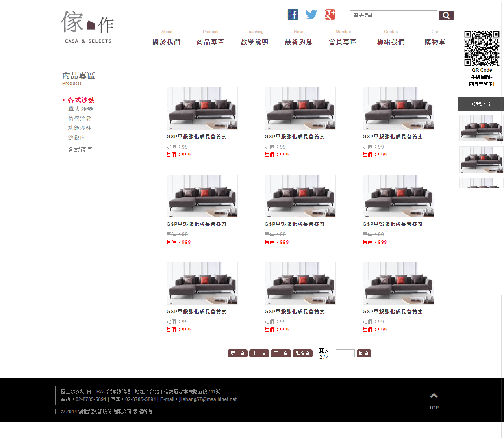Click the 跳頁 jump page button
The height and width of the screenshot is (442, 504).
pos(364,353)
